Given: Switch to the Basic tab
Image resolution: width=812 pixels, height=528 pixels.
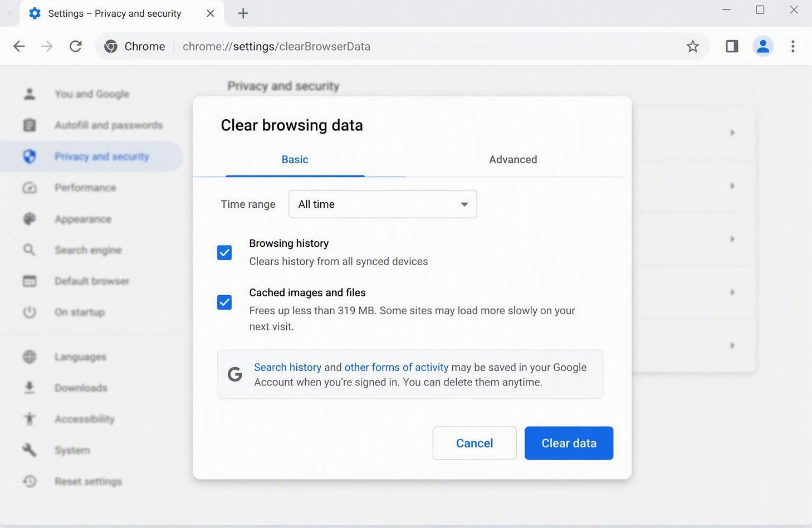Looking at the screenshot, I should (295, 160).
